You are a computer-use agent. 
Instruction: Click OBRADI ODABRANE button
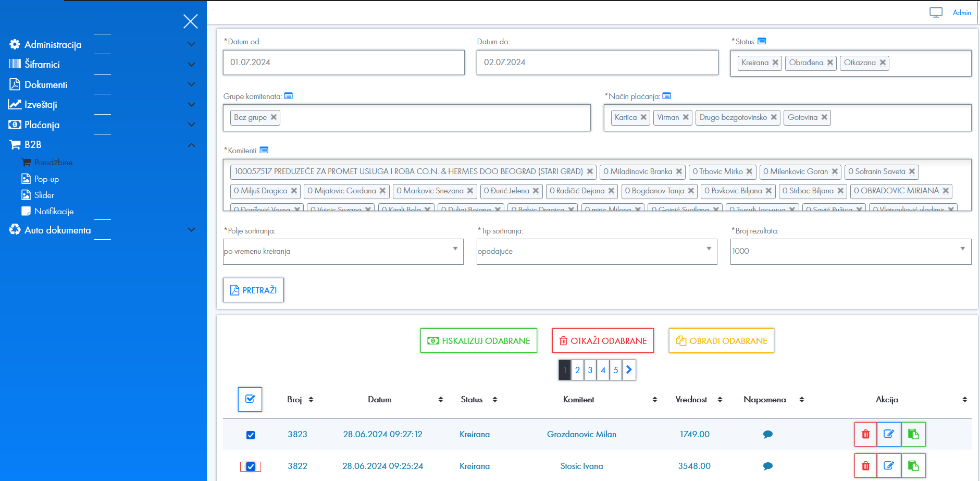[x=722, y=340]
